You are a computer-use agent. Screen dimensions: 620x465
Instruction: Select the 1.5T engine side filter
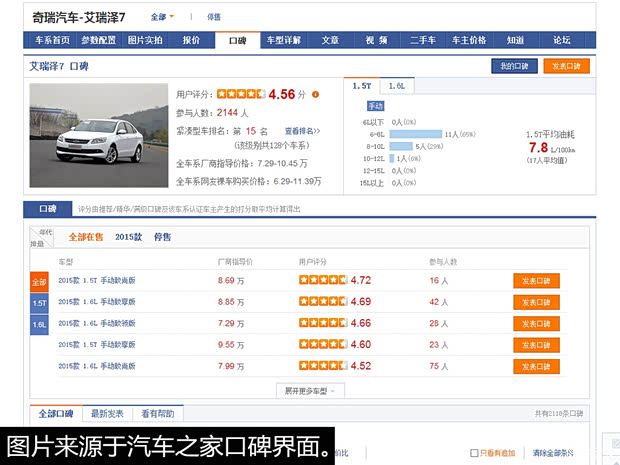tap(39, 303)
